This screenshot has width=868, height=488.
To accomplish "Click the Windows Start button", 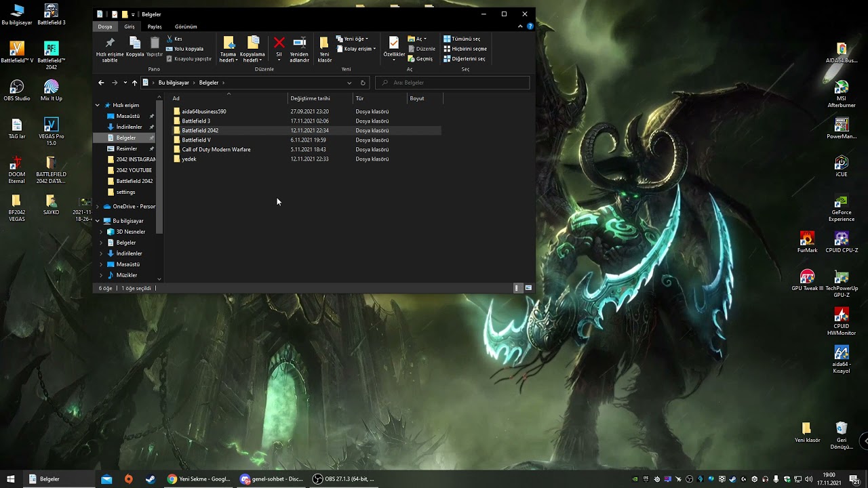I will 11,479.
